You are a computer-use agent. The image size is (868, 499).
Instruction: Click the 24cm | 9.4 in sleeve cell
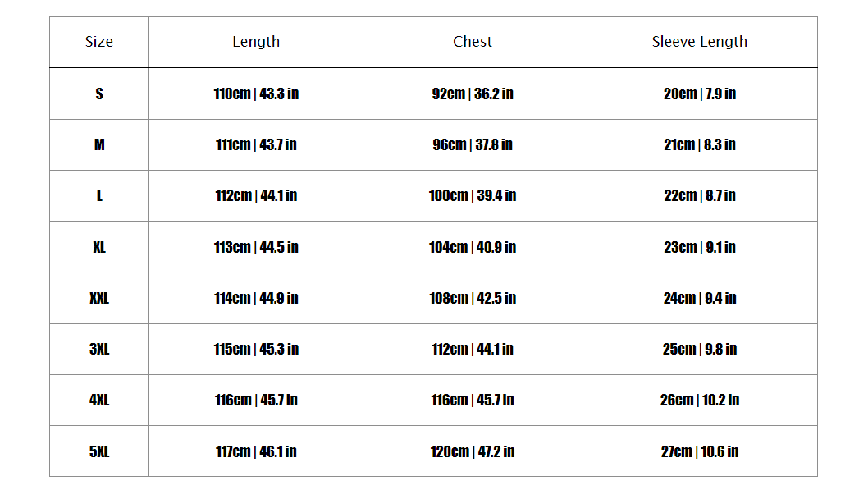point(700,298)
